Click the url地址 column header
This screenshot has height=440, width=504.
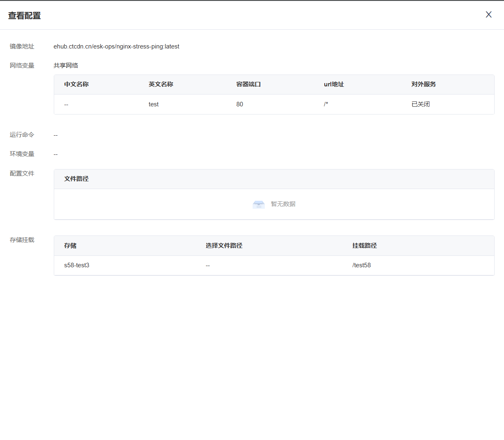click(334, 84)
